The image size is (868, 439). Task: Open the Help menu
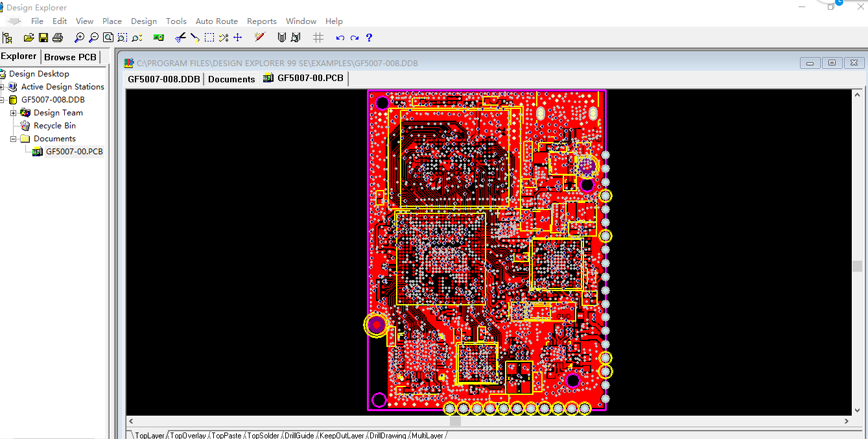334,21
